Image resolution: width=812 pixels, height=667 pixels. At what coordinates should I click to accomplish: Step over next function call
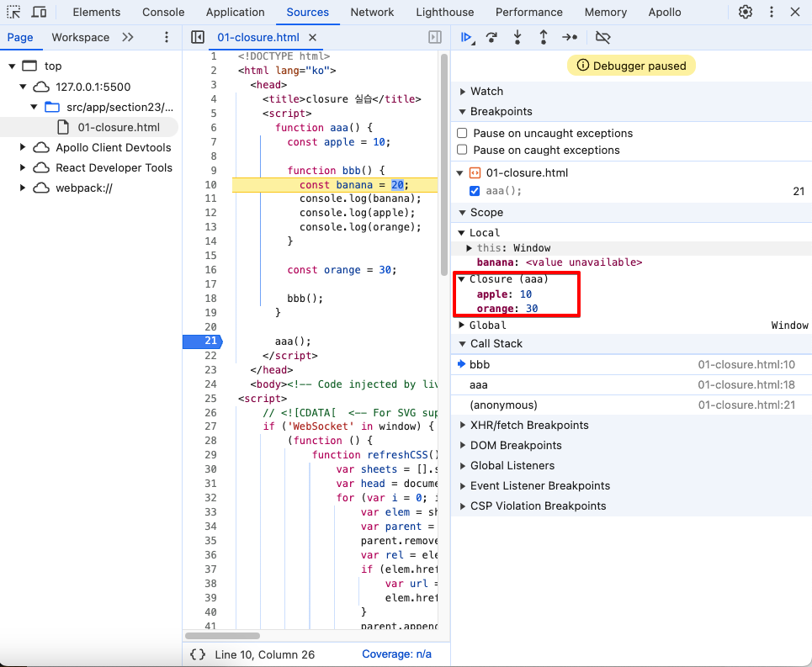pyautogui.click(x=491, y=37)
